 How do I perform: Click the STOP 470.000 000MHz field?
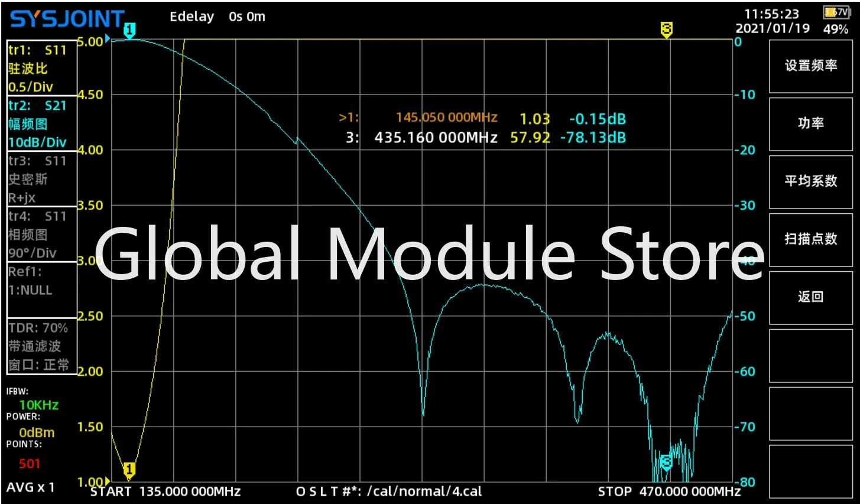tap(669, 492)
